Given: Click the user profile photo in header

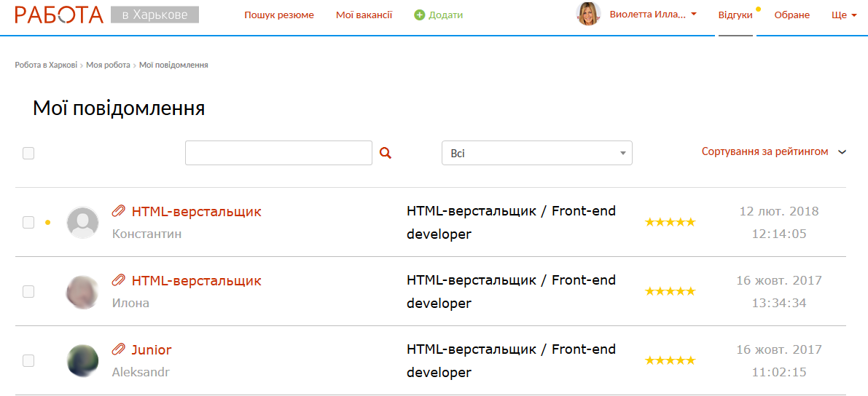Looking at the screenshot, I should 588,14.
